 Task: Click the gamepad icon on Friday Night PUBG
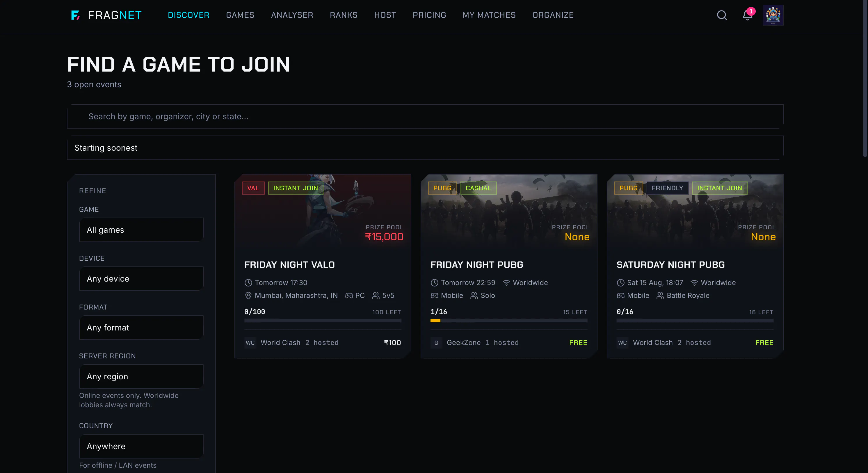(434, 296)
